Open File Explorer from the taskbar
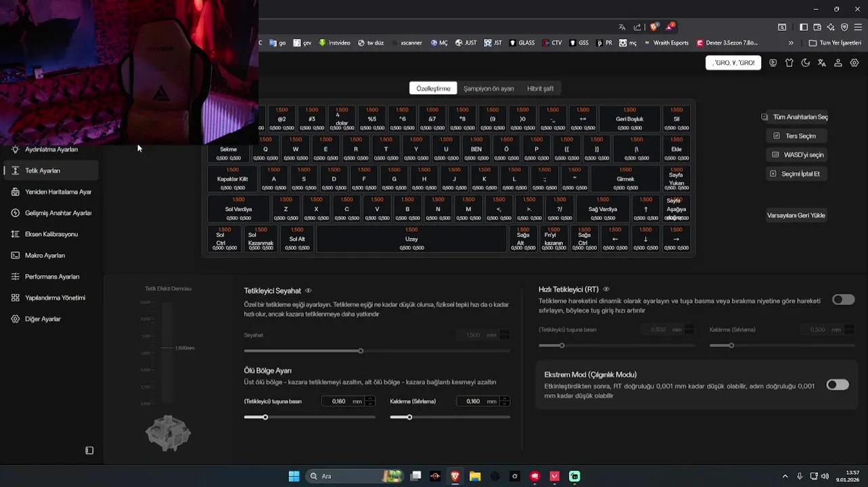Screen dimensions: 868x487 [475, 476]
